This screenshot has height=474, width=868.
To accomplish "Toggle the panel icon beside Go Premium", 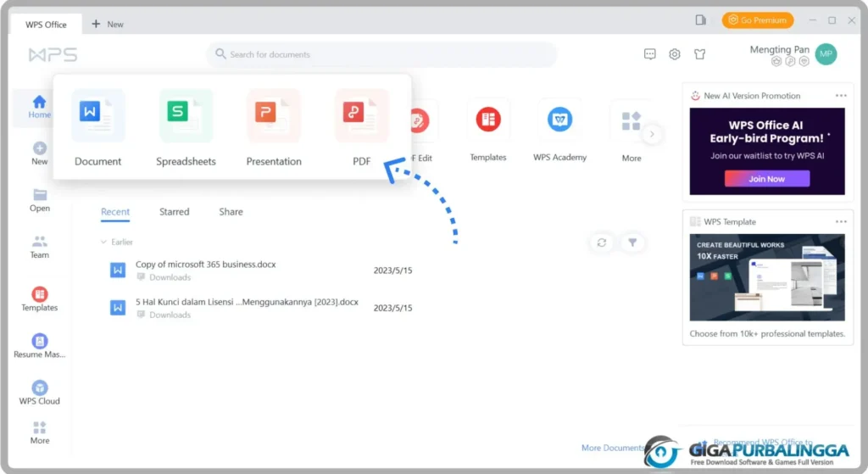I will [x=701, y=20].
